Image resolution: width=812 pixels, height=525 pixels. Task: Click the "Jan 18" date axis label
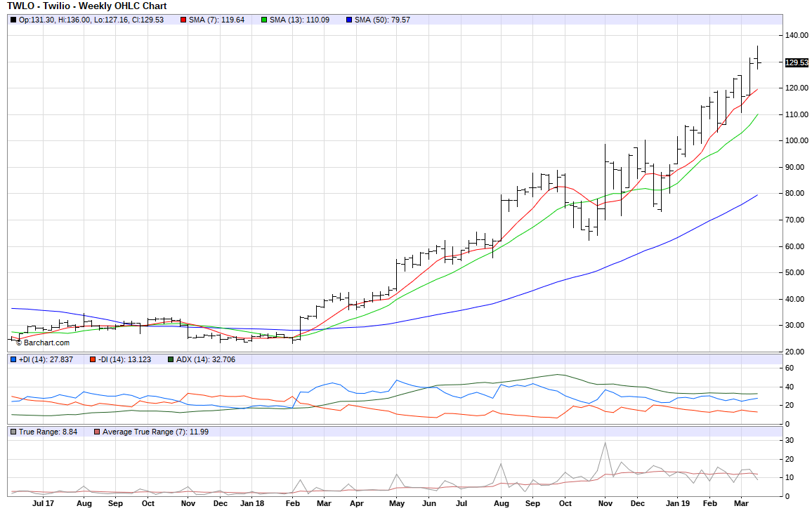click(252, 503)
